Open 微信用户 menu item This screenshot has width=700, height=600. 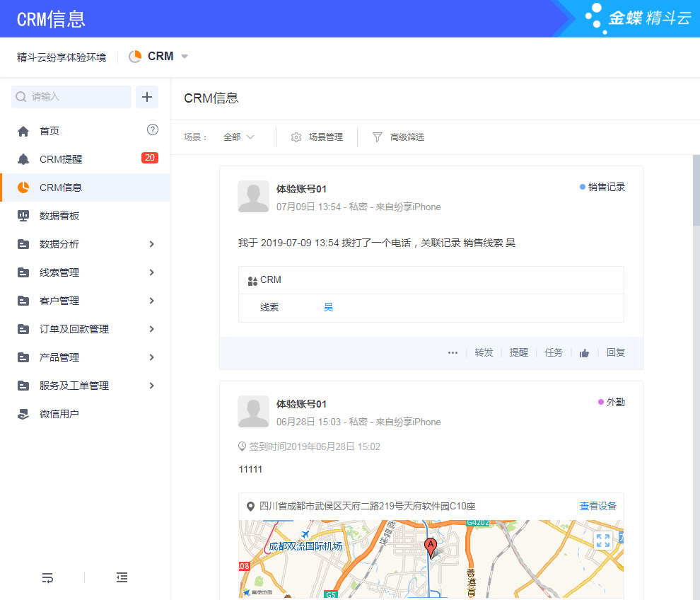(85, 414)
